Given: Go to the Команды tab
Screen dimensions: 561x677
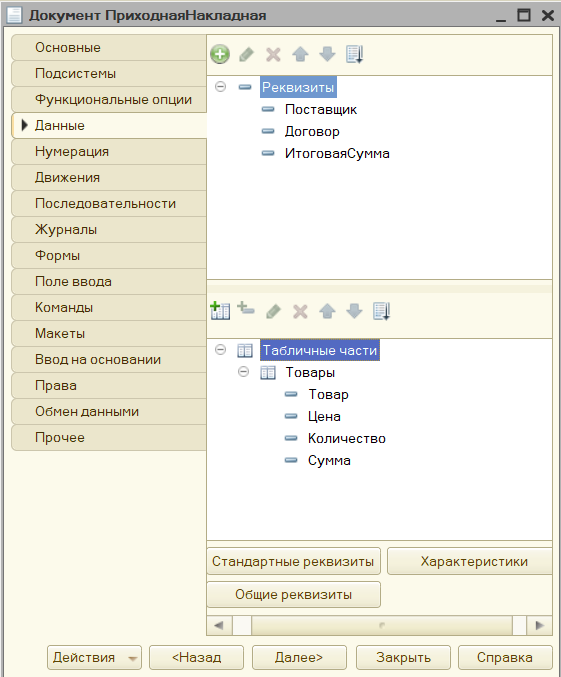Looking at the screenshot, I should (x=109, y=307).
